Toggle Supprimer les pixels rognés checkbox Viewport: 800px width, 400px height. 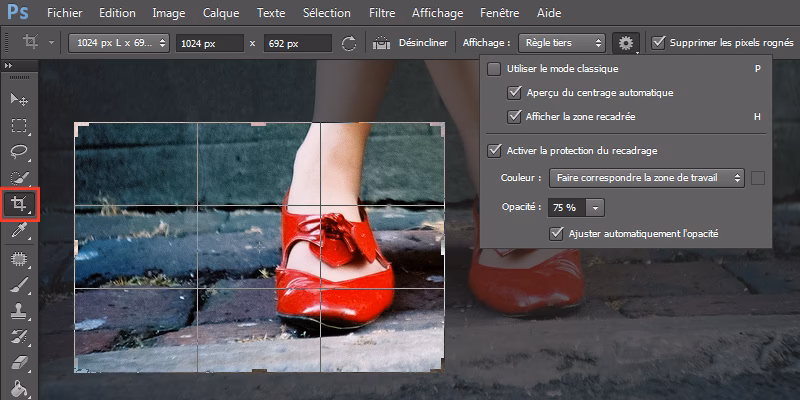tap(659, 43)
